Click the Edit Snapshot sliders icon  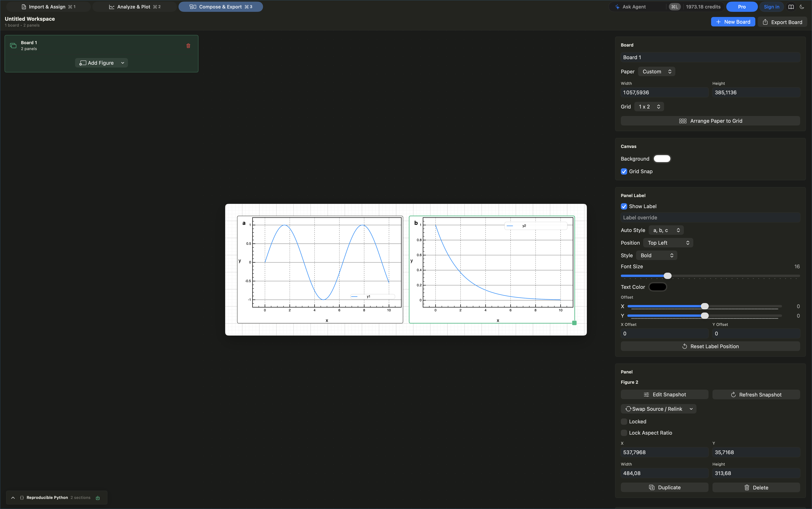click(x=646, y=395)
